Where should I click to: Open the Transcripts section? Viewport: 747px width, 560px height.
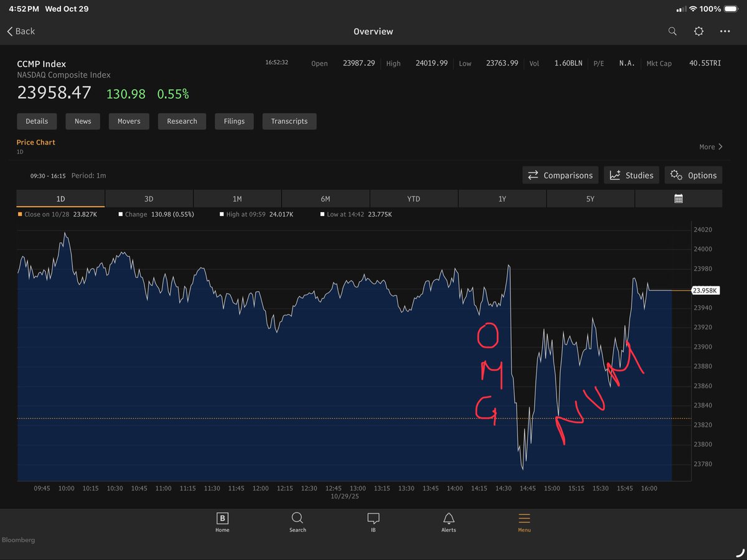[289, 121]
